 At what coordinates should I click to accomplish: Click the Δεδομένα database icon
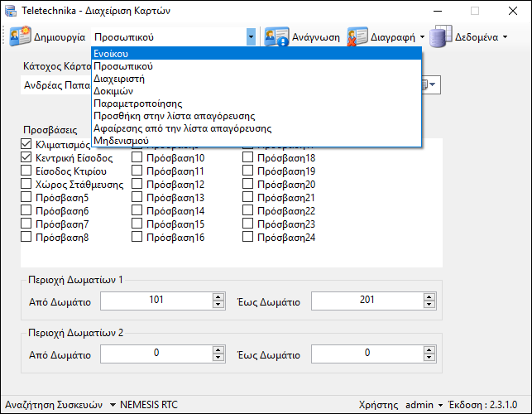[441, 37]
